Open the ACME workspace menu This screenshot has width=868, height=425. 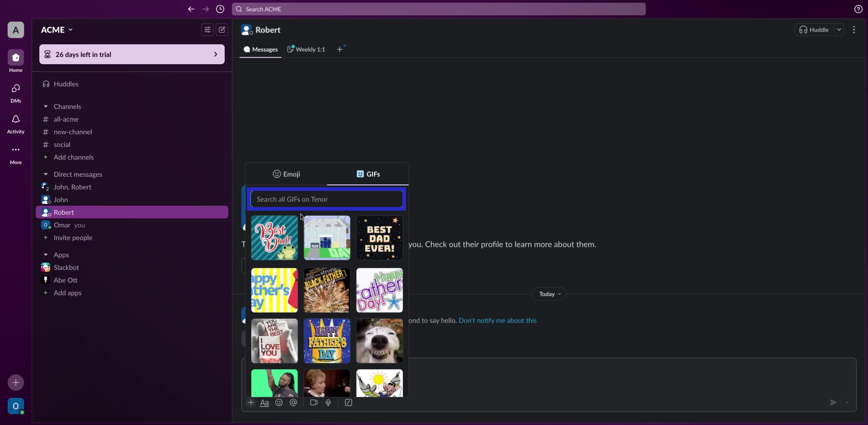(57, 29)
